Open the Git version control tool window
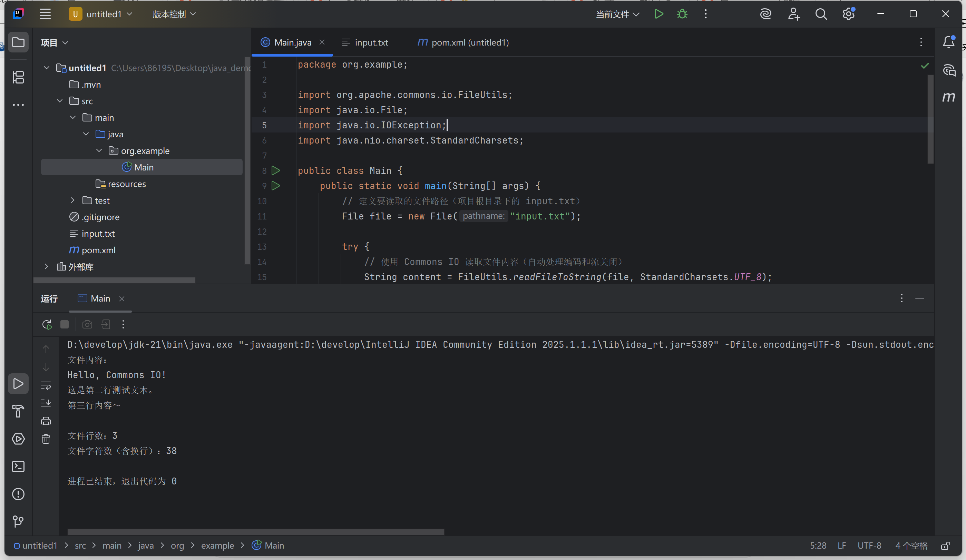 coord(18,521)
